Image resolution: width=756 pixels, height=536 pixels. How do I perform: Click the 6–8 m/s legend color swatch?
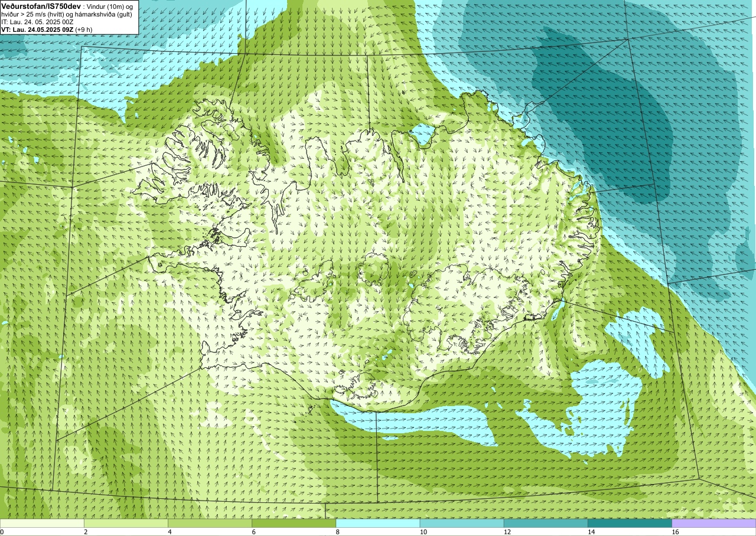click(x=294, y=523)
